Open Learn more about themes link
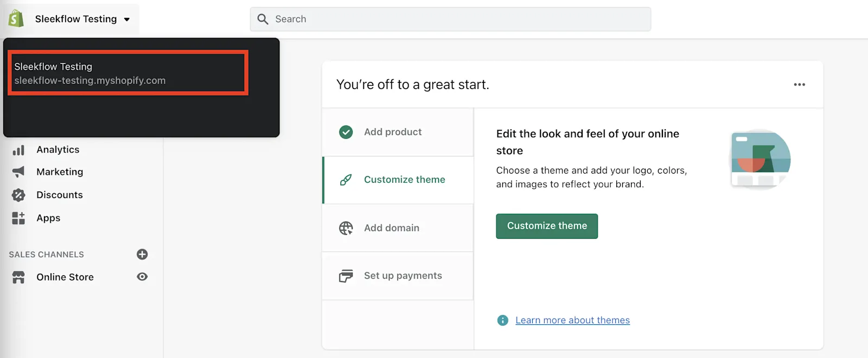The width and height of the screenshot is (868, 358). (x=572, y=320)
